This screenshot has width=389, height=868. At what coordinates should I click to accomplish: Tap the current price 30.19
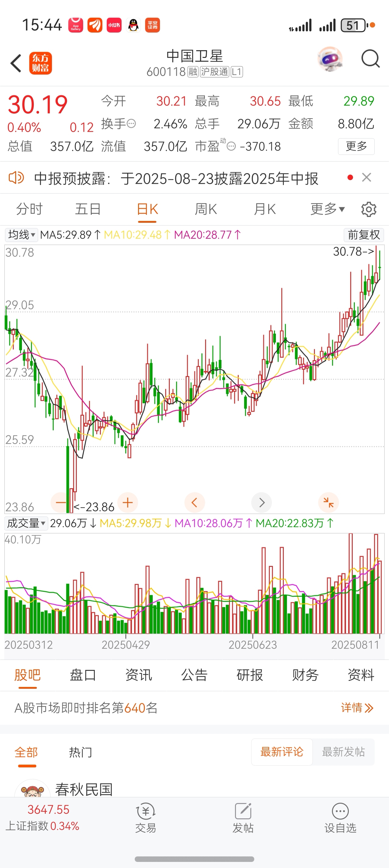click(x=38, y=105)
